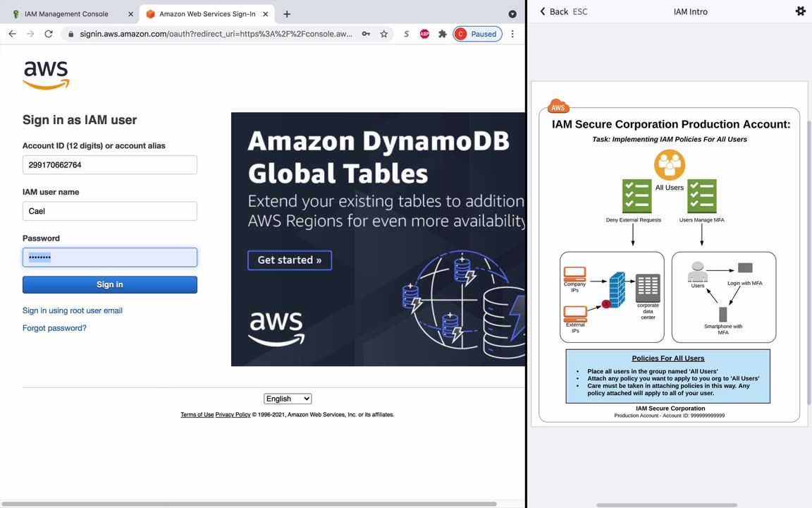Click the Login with MFA screen icon
Viewport: 812px width, 508px height.
745,268
